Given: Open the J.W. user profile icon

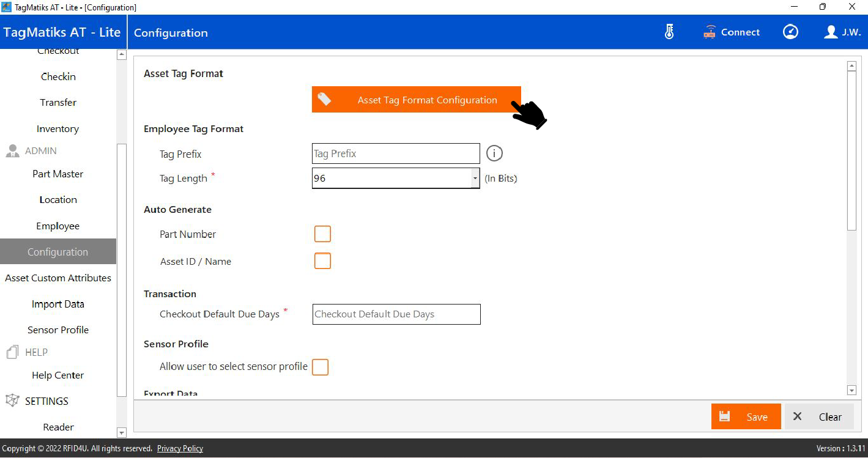Looking at the screenshot, I should (x=831, y=32).
